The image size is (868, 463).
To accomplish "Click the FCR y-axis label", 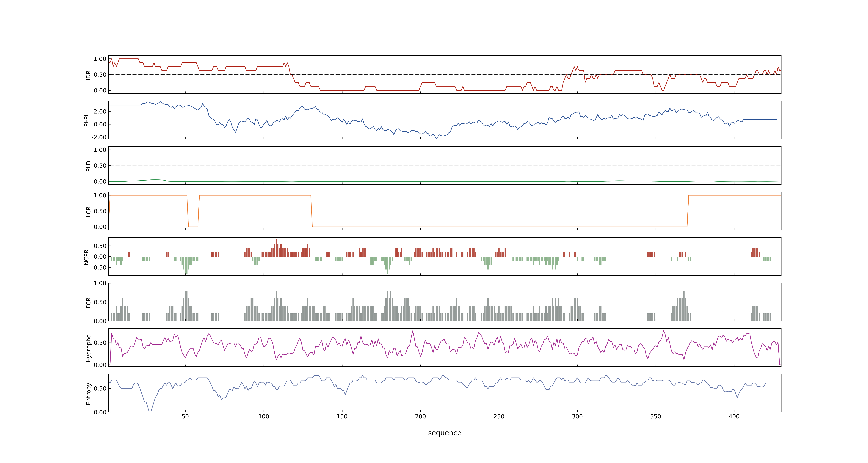I will click(x=88, y=302).
